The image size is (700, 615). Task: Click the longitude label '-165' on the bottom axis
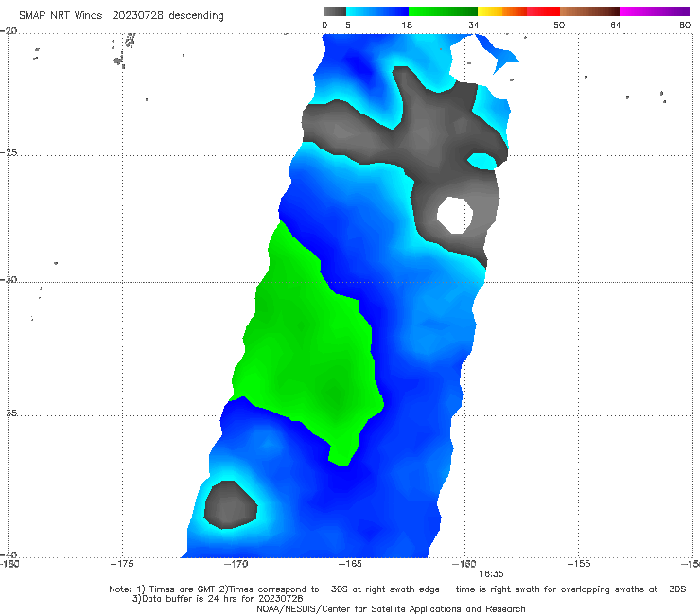pos(350,564)
